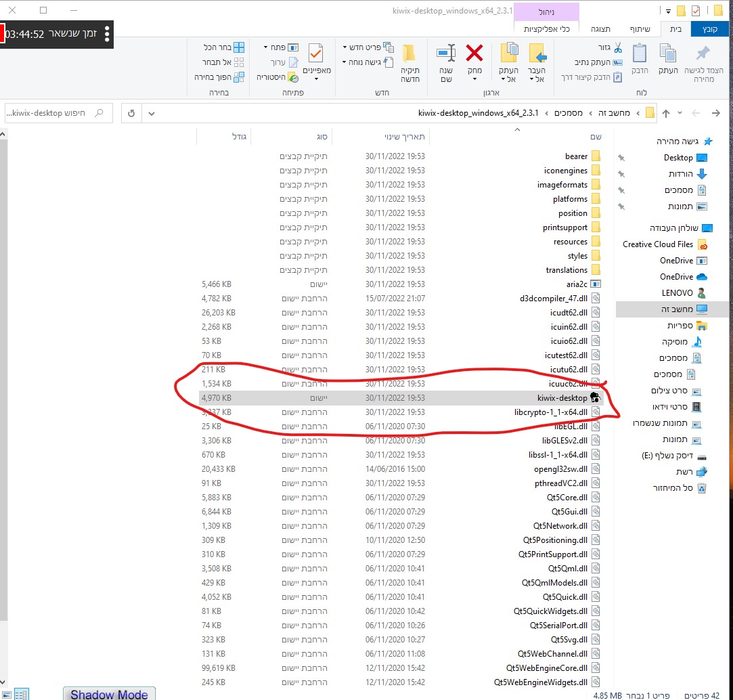733x700 pixels.
Task: Click the Paste (הדבק) clipboard icon
Action: pyautogui.click(x=639, y=53)
